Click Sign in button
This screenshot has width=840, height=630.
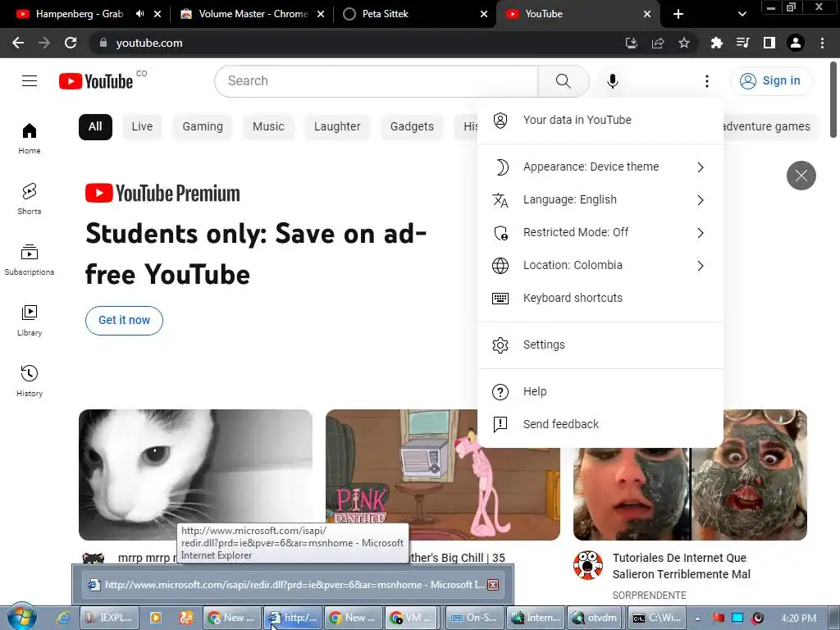click(771, 81)
